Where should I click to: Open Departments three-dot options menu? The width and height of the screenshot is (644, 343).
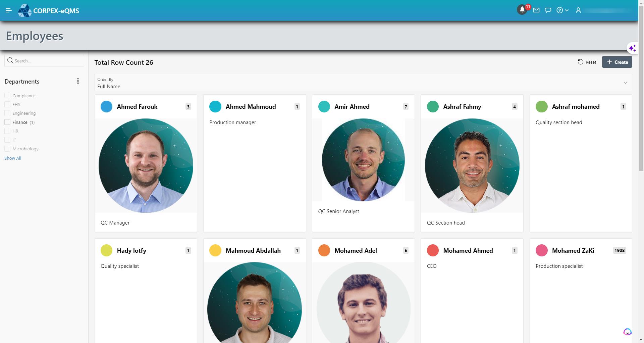(x=78, y=81)
